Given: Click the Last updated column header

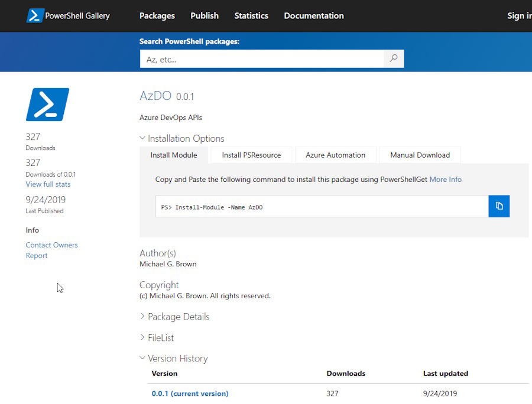Looking at the screenshot, I should tap(446, 373).
